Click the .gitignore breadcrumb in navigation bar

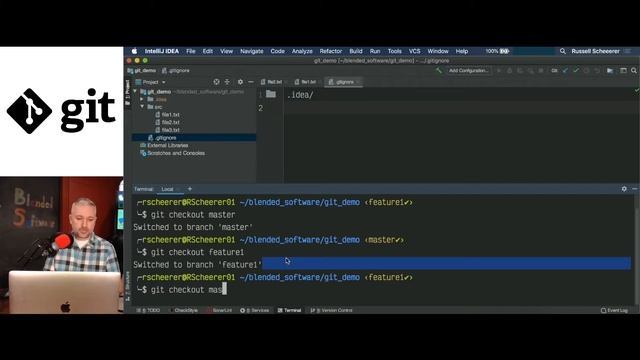pyautogui.click(x=176, y=71)
